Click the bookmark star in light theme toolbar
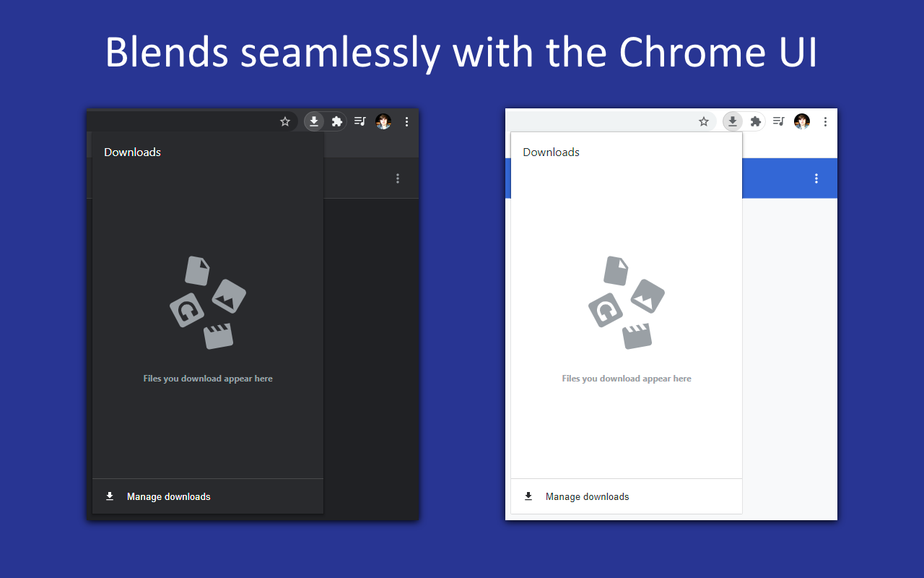924x578 pixels. (x=704, y=121)
